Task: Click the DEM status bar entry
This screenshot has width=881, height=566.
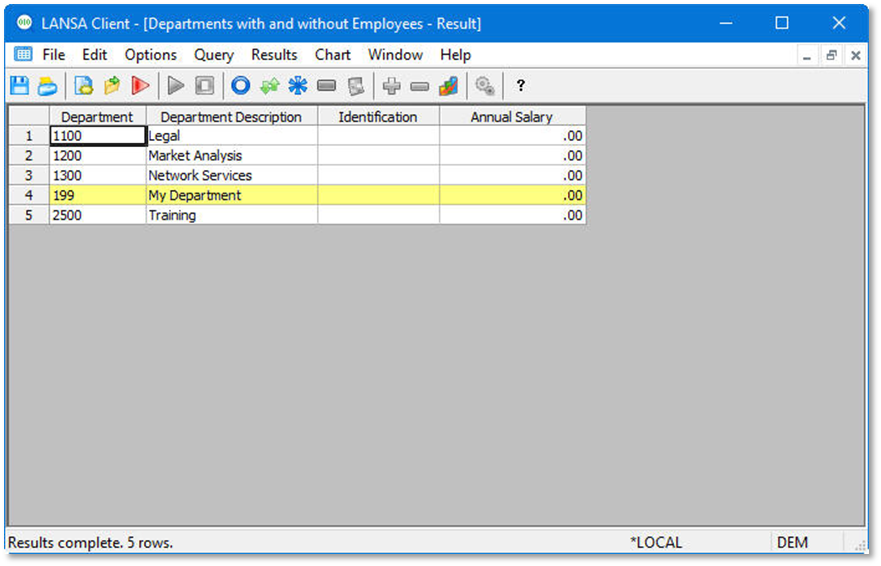Action: tap(792, 542)
